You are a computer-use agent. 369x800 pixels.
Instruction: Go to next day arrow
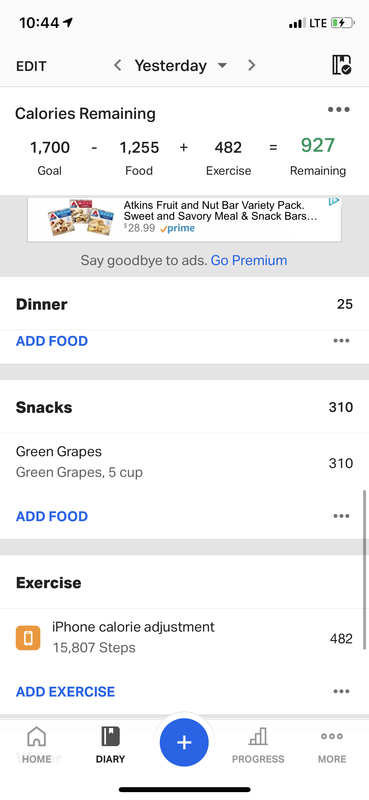point(251,65)
